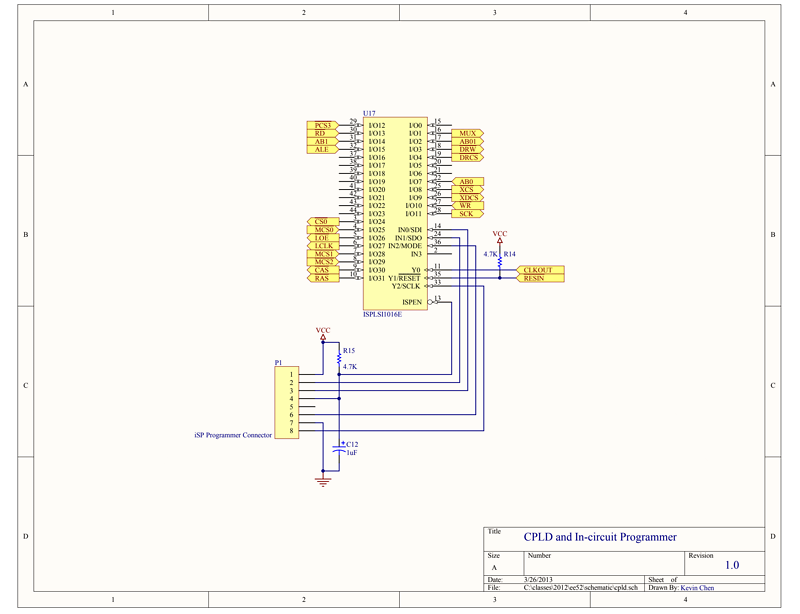Viewport: 800px width, 614px height.
Task: Click the CPLD and In-circuit Programmer title
Action: [600, 537]
